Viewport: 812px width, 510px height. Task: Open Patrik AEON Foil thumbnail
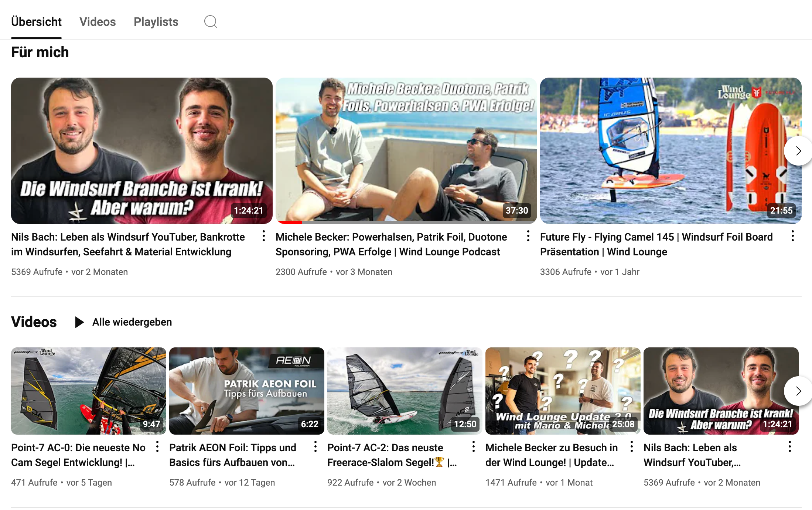coord(247,391)
